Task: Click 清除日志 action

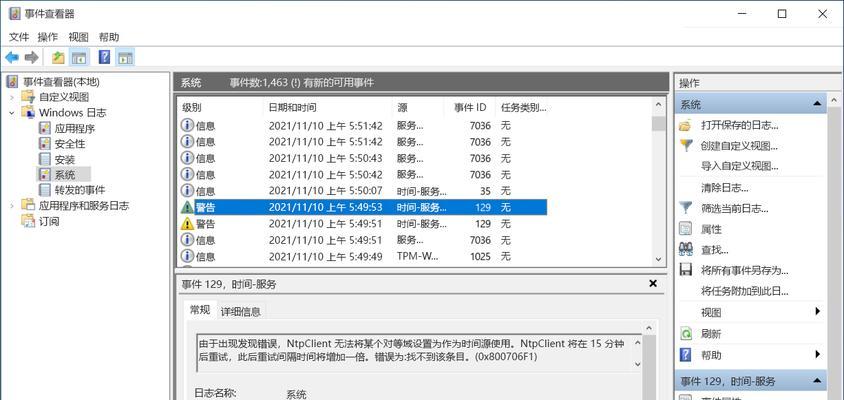Action: click(x=725, y=188)
